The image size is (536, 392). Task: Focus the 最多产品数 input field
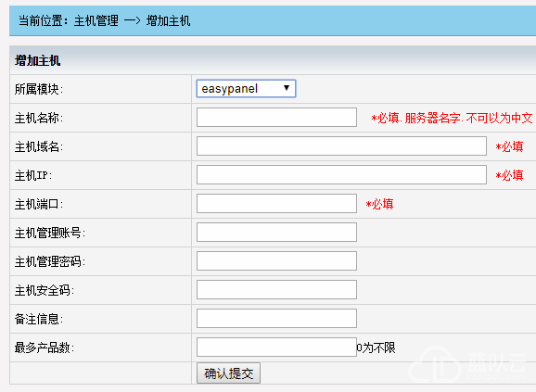(x=276, y=347)
